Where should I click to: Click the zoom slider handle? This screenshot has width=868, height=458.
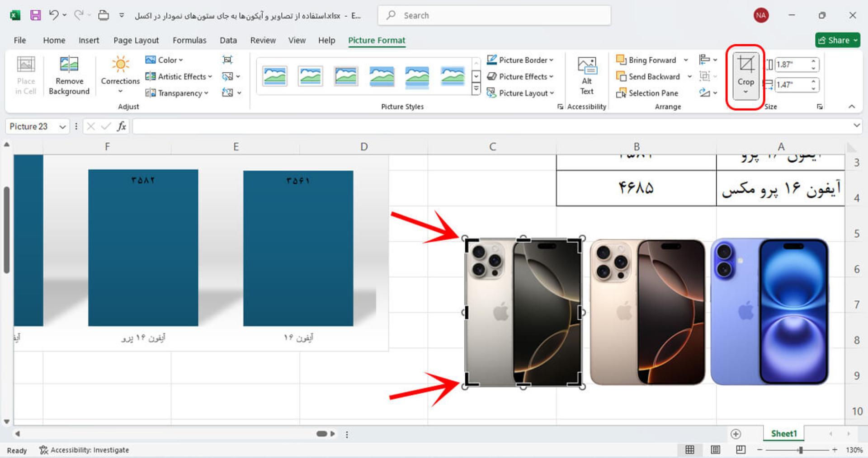[x=801, y=450]
